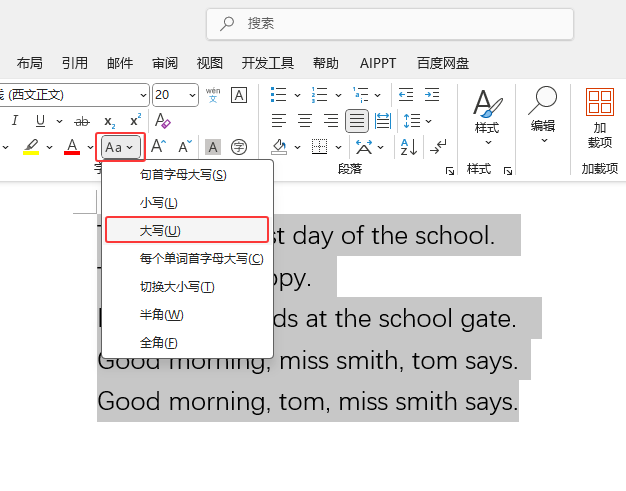Viewport: 626px width, 491px height.
Task: Toggle character shading icon
Action: pos(213,147)
